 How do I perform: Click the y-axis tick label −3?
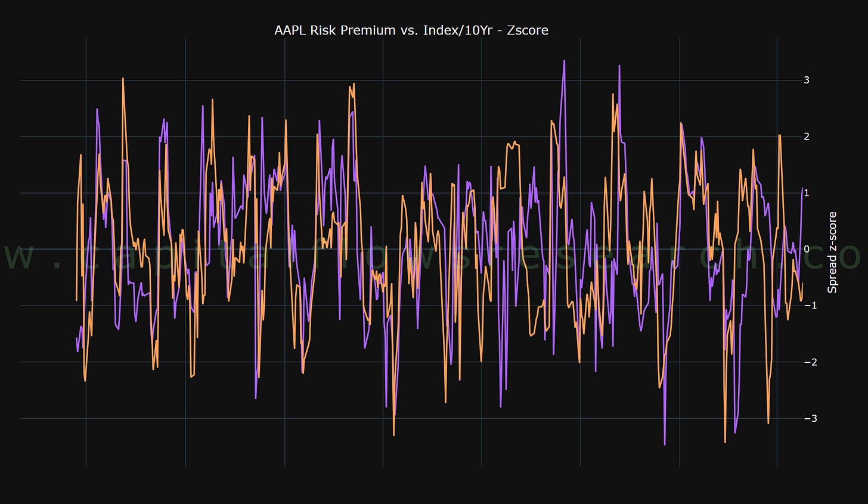coord(810,418)
